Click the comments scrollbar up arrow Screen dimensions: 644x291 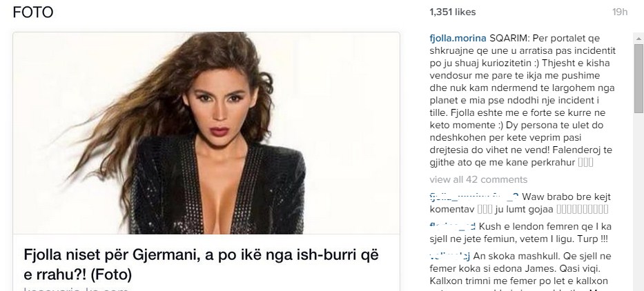pos(638,39)
